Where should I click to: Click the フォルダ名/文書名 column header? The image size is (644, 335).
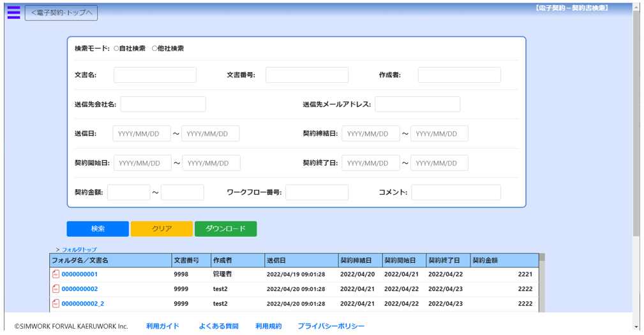tap(111, 260)
